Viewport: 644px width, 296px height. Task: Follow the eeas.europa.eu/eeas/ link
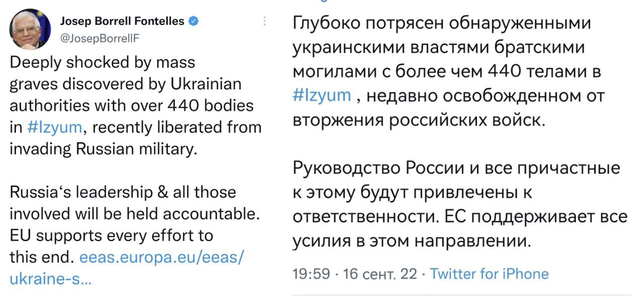[162, 257]
